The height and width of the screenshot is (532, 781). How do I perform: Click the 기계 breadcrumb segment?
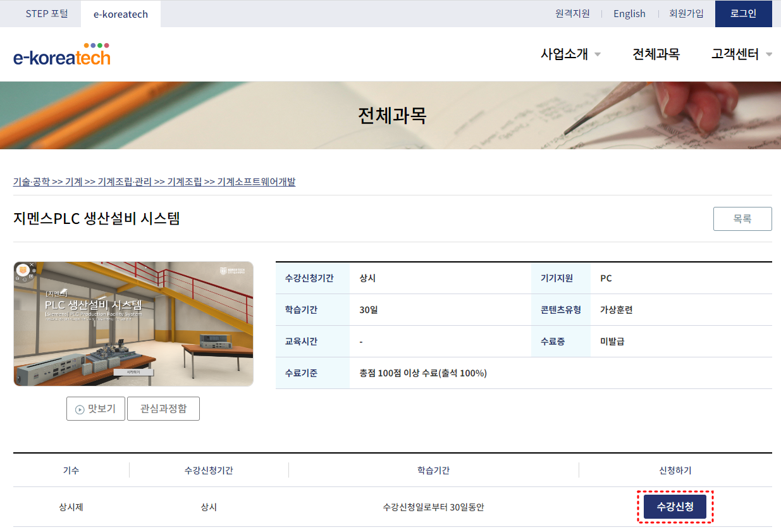pos(74,182)
